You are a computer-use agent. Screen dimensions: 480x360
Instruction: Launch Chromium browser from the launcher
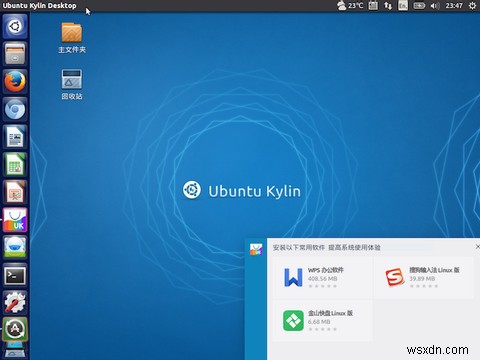[15, 109]
